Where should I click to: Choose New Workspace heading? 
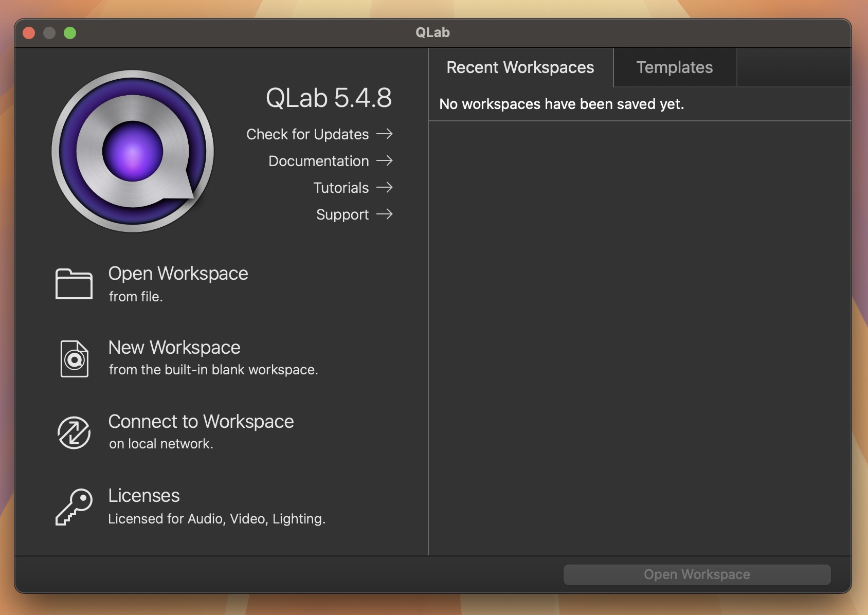[x=174, y=348]
